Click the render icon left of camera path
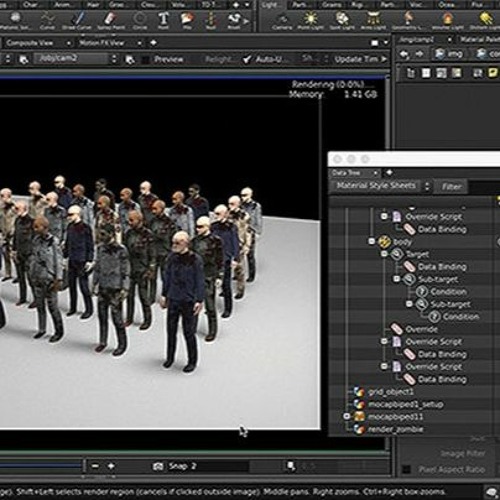The image size is (500, 500). (23, 59)
